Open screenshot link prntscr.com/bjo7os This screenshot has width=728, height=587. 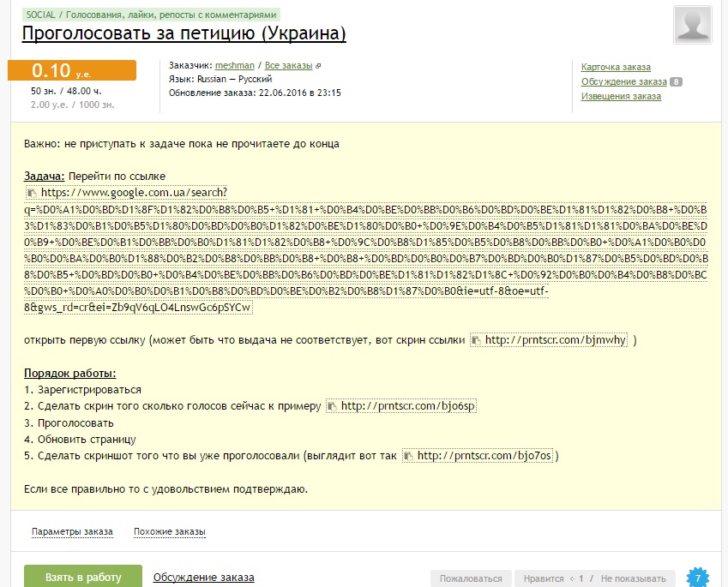tap(484, 456)
